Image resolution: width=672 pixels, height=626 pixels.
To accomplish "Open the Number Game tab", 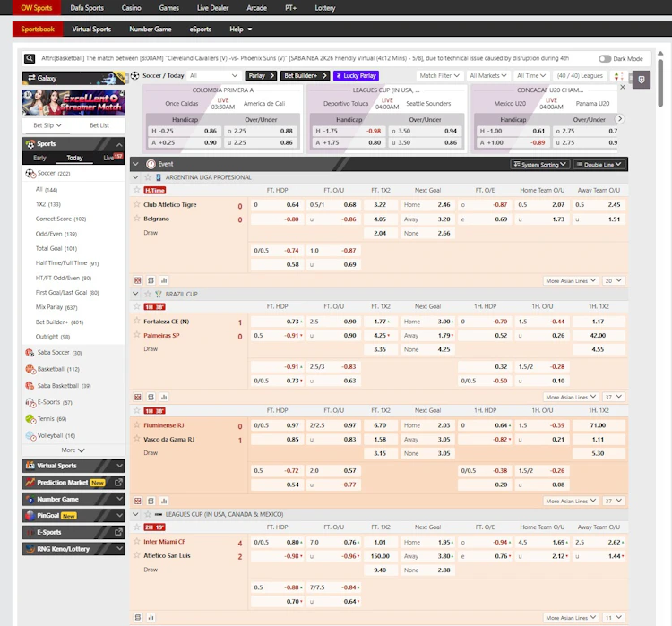I will 151,30.
